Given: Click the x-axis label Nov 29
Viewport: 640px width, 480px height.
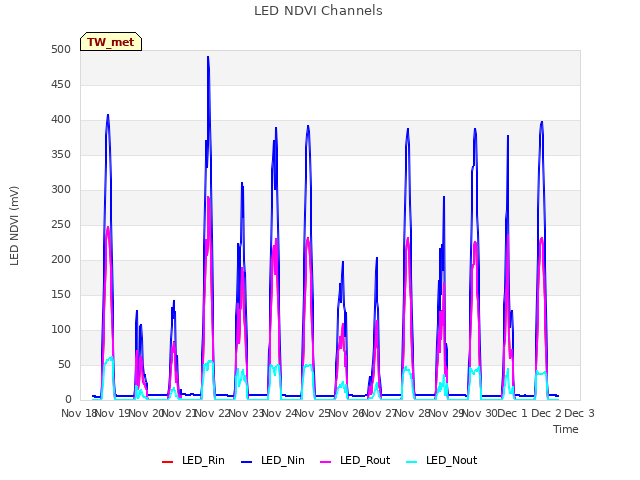Looking at the screenshot, I should [x=446, y=413].
